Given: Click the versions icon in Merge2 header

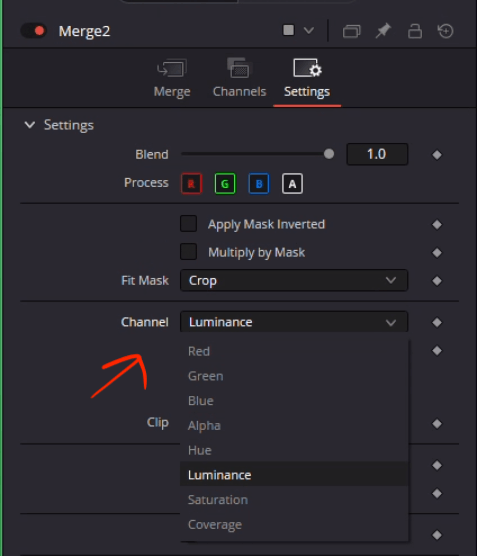Looking at the screenshot, I should click(351, 31).
